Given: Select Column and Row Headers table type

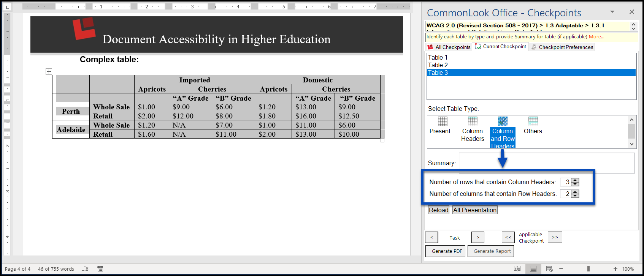Looking at the screenshot, I should tap(503, 132).
